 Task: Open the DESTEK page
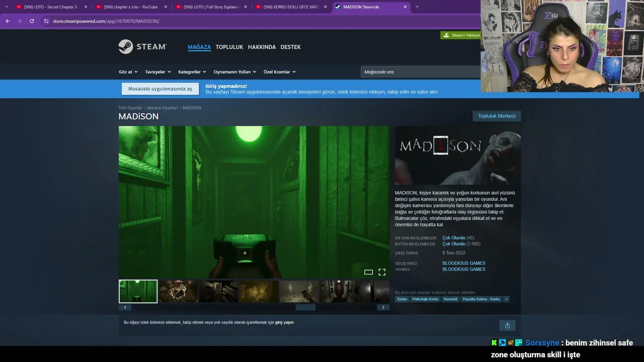pos(290,47)
